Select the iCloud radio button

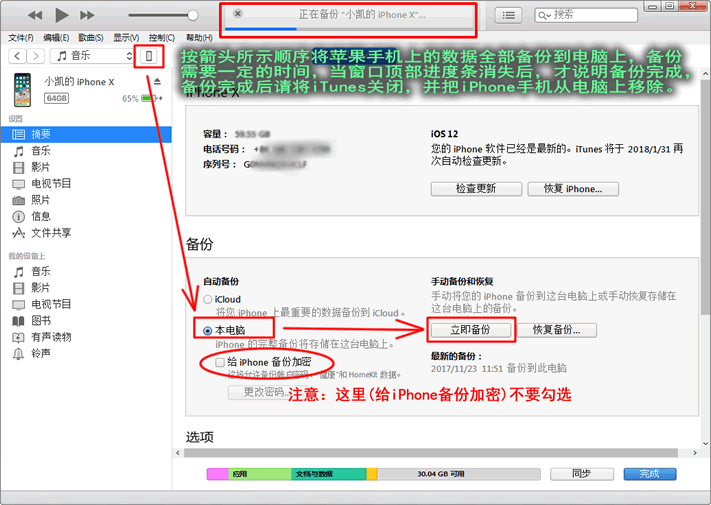click(x=208, y=300)
